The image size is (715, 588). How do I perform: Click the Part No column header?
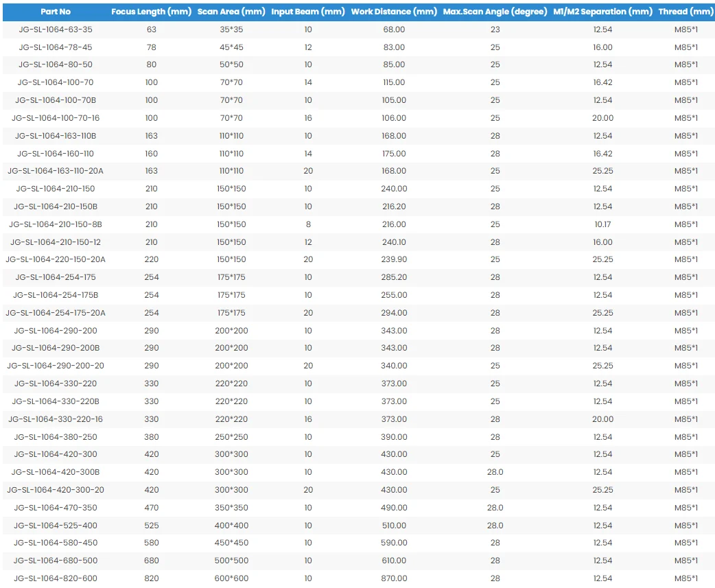[56, 12]
